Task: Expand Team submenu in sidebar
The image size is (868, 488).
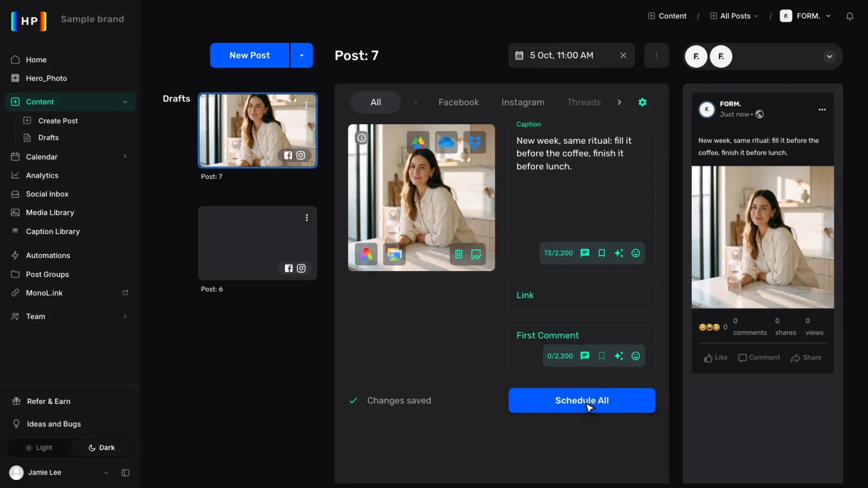Action: (125, 317)
